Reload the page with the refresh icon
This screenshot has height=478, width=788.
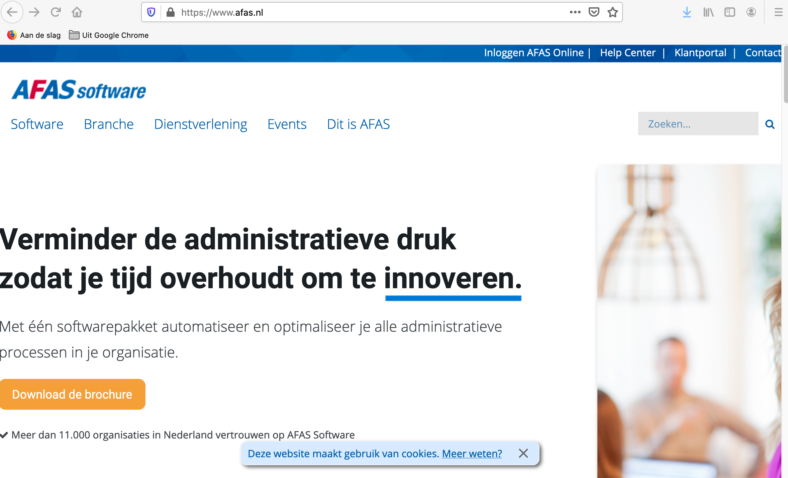point(56,12)
